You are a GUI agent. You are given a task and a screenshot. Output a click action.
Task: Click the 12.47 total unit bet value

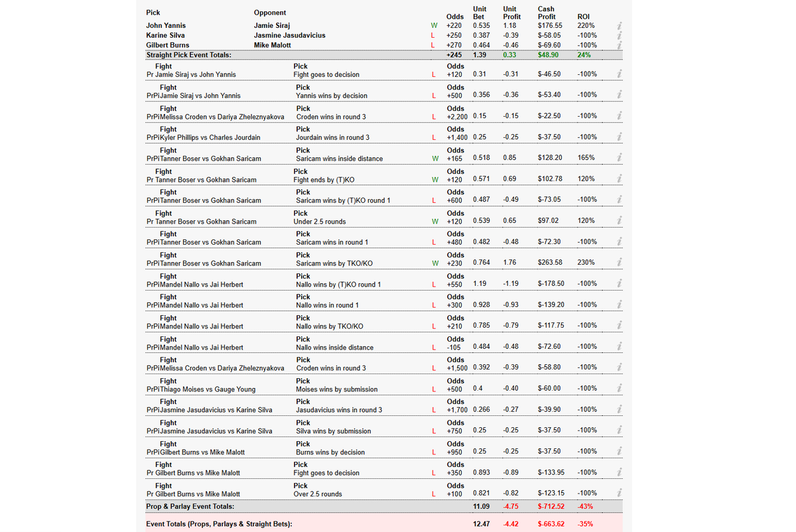[x=481, y=524]
